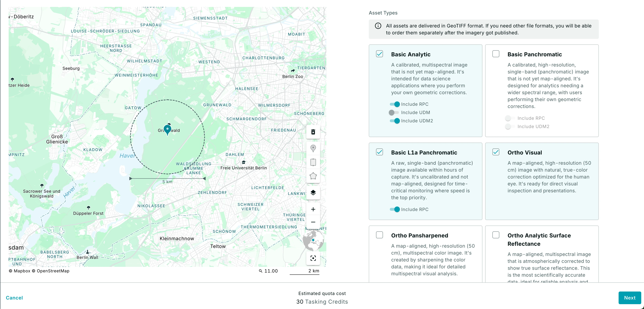Turn off Include RPC for Basic L1a Panchromatic

point(395,209)
